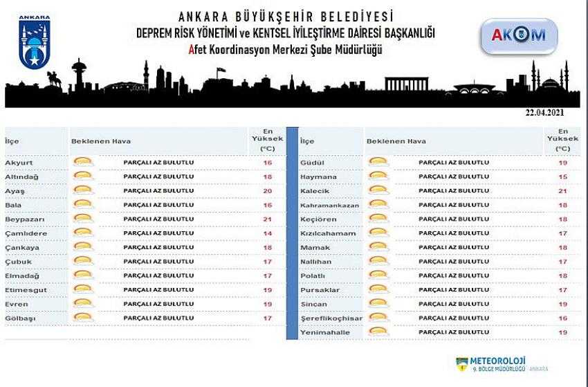The height and width of the screenshot is (387, 588).
Task: Click the weather icon in Yenimahalle row
Action: [378, 332]
